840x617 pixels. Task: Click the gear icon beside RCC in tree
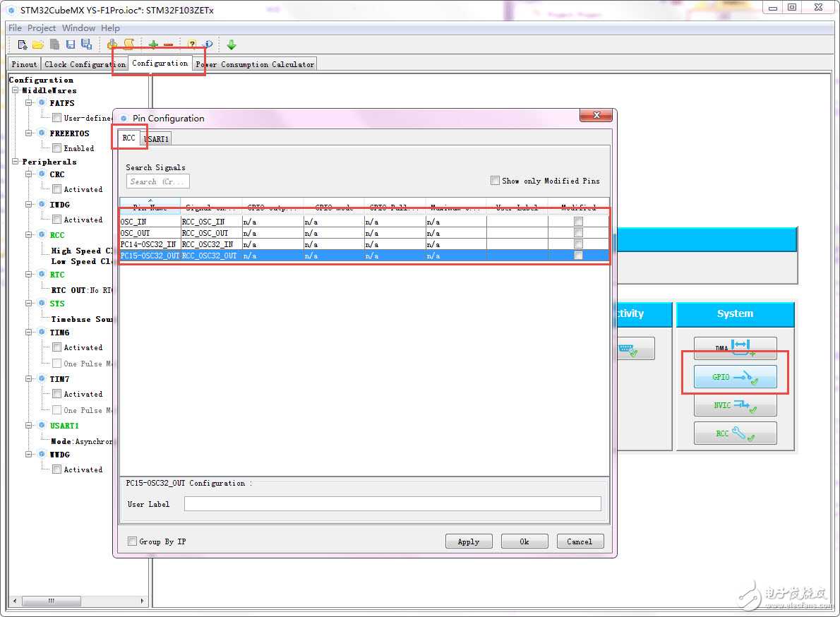point(42,234)
